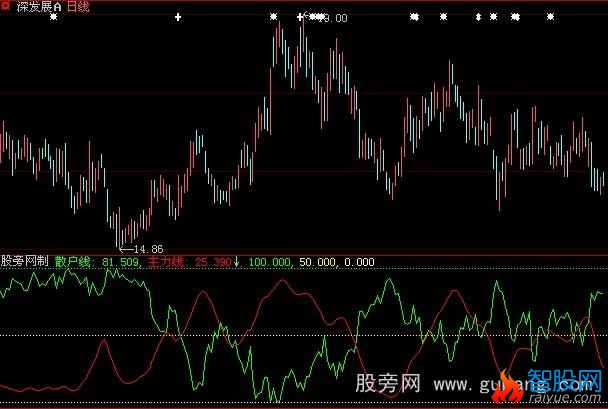The width and height of the screenshot is (608, 409).
Task: Click the 81.509 retail line value
Action: 121,262
